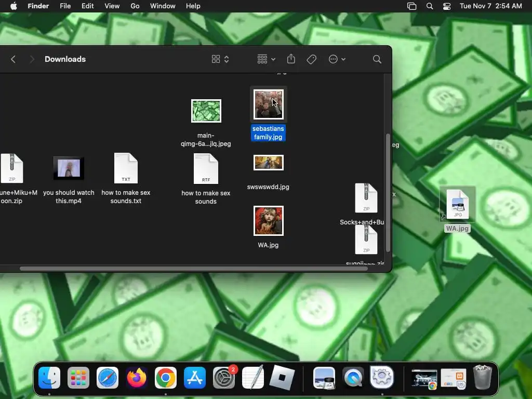Open the Apple menu
Screen dimensions: 532x399
tap(14, 6)
